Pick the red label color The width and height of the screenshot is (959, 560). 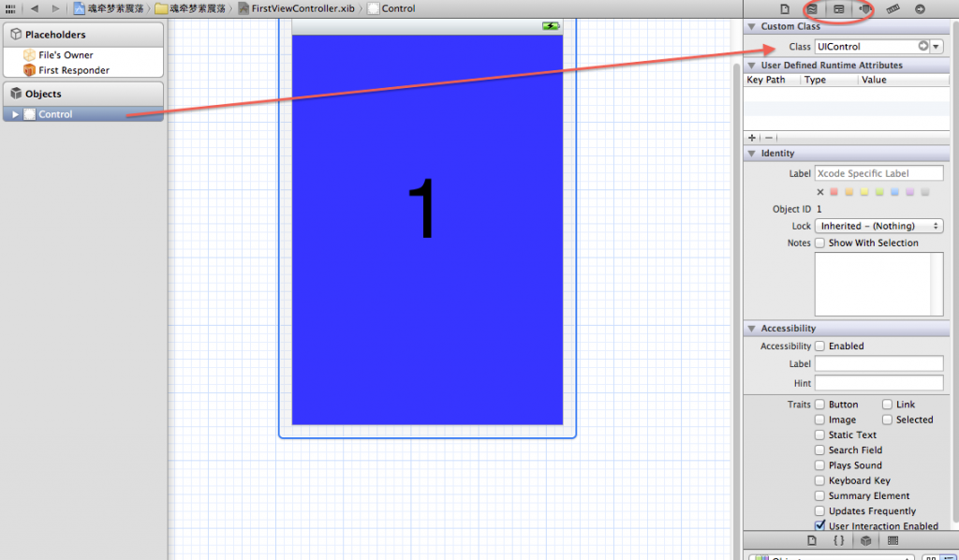pyautogui.click(x=834, y=192)
